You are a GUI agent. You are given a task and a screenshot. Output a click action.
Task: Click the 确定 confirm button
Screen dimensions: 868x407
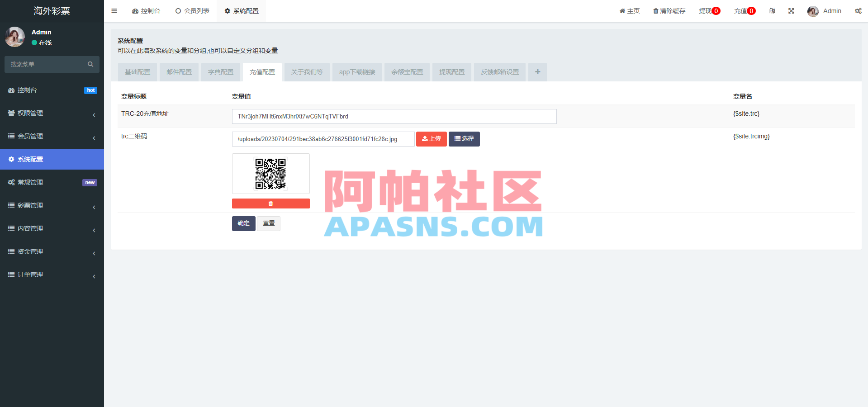pos(243,223)
